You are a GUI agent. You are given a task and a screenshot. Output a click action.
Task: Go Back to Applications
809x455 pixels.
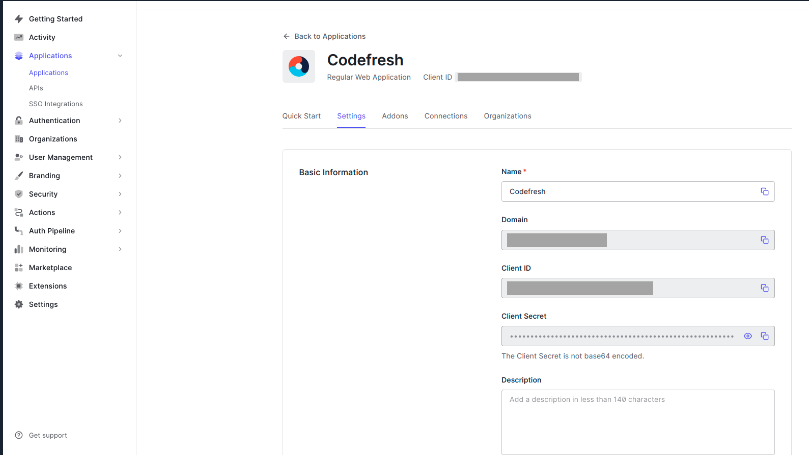[x=325, y=36]
